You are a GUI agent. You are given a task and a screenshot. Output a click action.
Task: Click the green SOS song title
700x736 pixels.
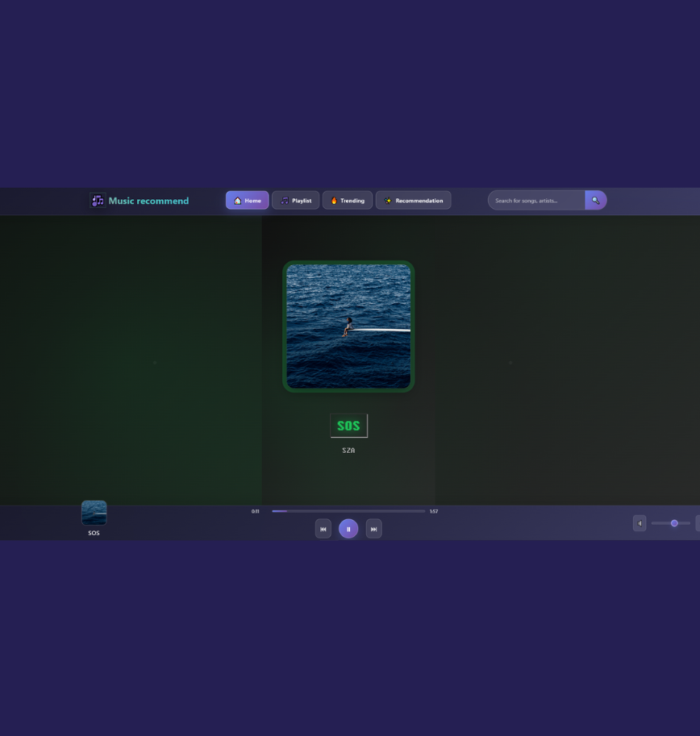click(349, 426)
